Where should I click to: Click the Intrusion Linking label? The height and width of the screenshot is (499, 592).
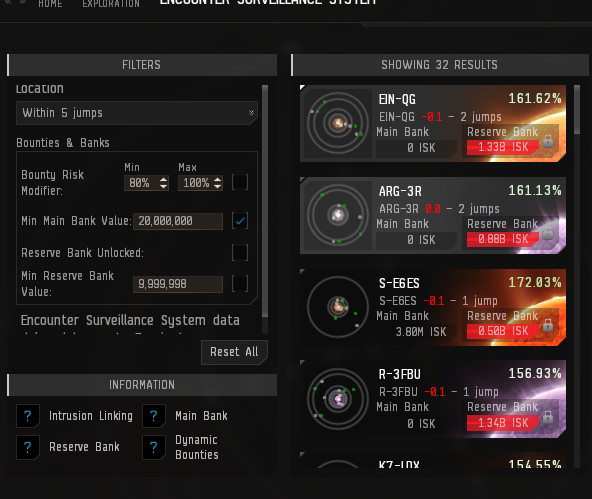[91, 416]
